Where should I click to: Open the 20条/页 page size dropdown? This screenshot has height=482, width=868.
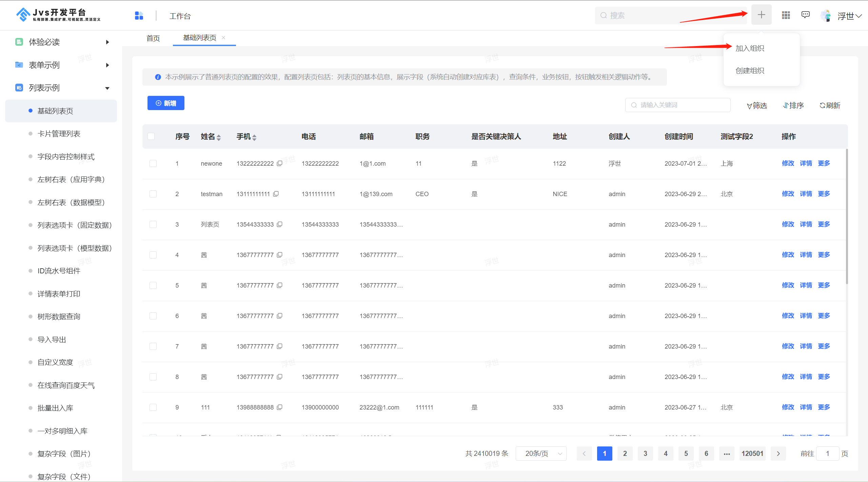tap(541, 454)
